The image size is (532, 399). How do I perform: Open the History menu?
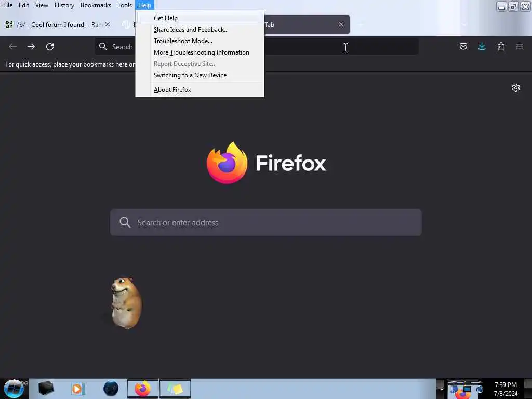[64, 5]
